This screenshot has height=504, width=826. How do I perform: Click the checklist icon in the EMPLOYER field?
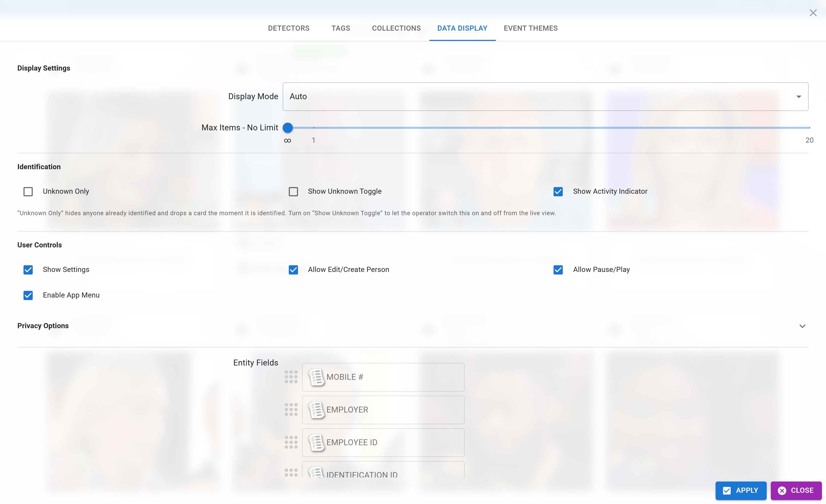click(316, 410)
